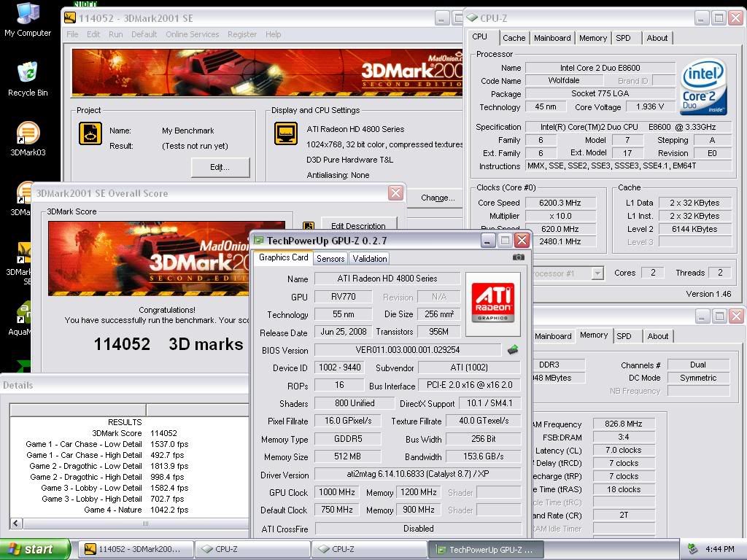This screenshot has height=560, width=747.
Task: Open the File menu in 3DMark2001
Action: 72,34
